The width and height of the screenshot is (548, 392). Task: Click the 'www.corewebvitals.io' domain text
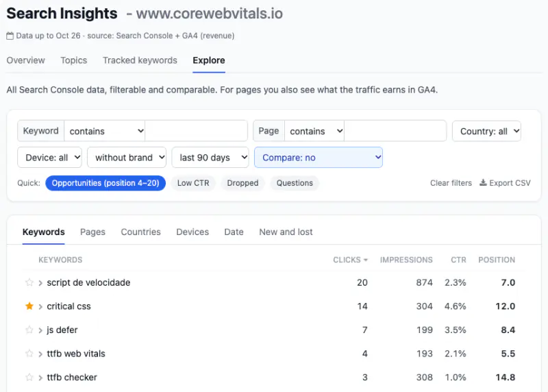pos(210,14)
